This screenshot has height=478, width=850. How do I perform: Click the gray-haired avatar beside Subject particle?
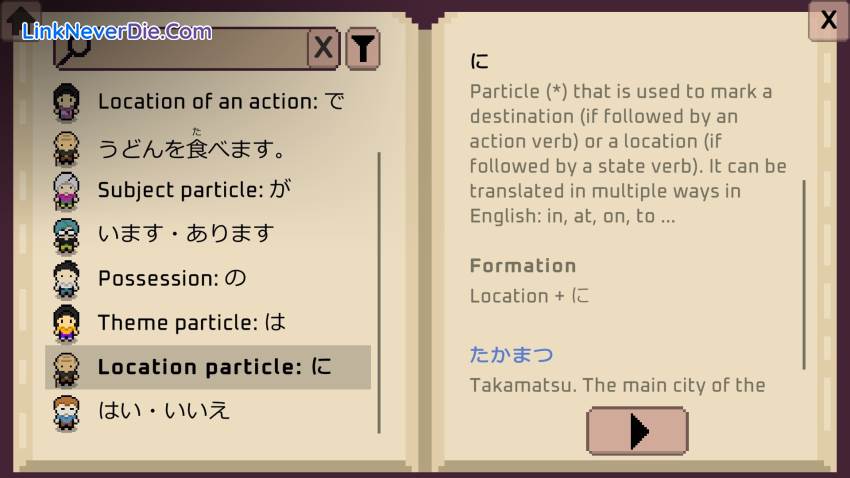(x=66, y=190)
